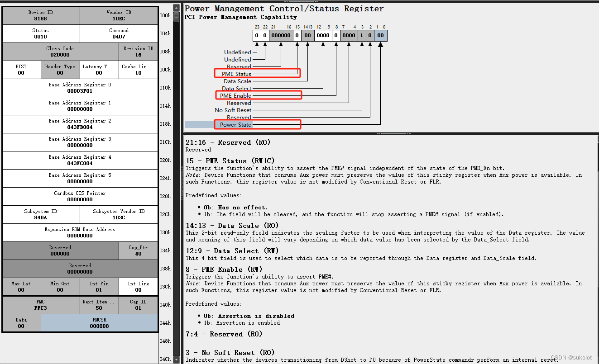Click the "21:16 - Reserved (RO)" heading
Screen dimensions: 599x364
228,142
